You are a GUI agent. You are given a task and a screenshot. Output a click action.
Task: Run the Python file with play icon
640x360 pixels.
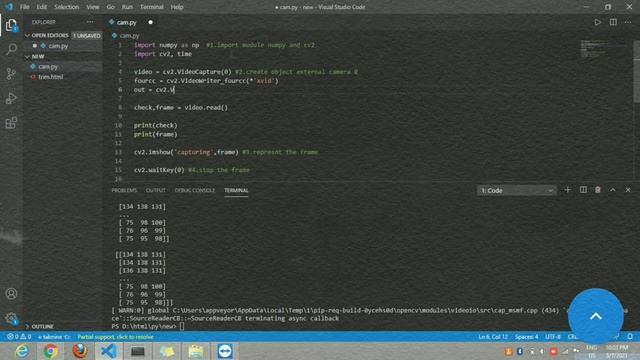(598, 22)
